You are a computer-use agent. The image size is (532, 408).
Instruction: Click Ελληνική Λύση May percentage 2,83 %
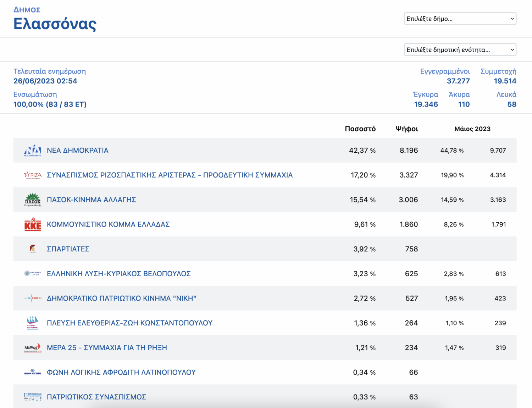tap(454, 274)
